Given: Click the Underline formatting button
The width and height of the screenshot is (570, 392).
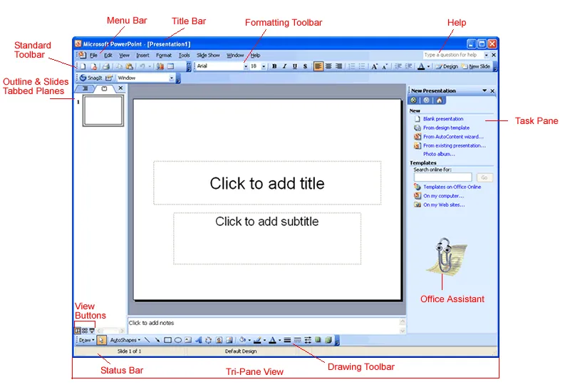Looking at the screenshot, I should coord(294,66).
